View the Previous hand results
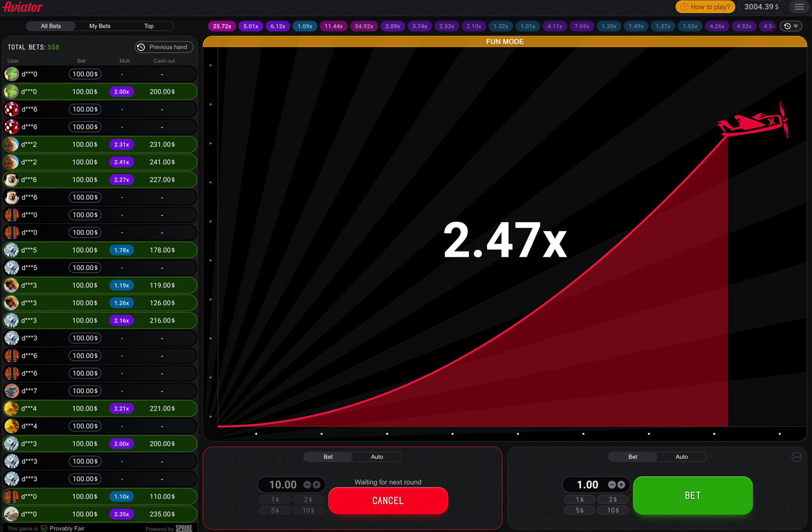 [x=164, y=47]
